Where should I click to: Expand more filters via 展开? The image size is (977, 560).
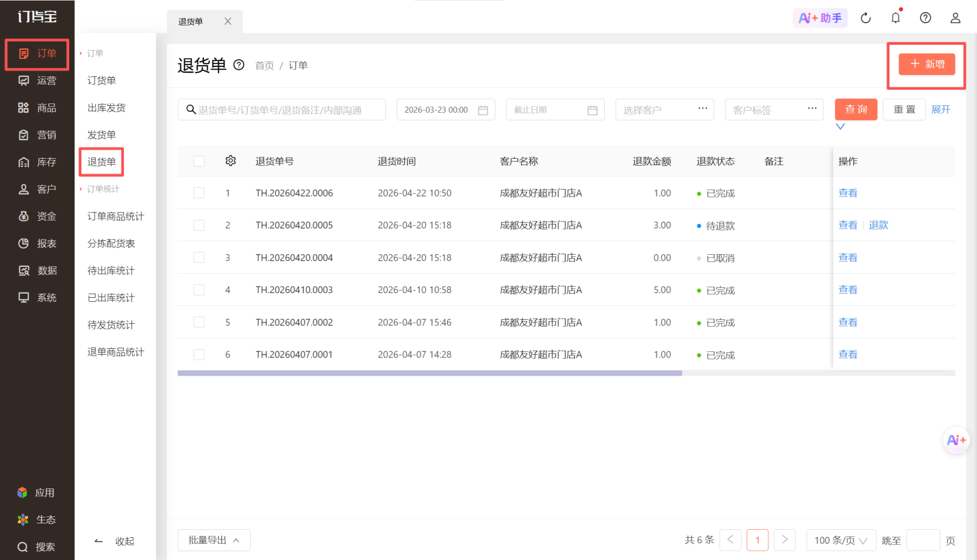pos(940,109)
